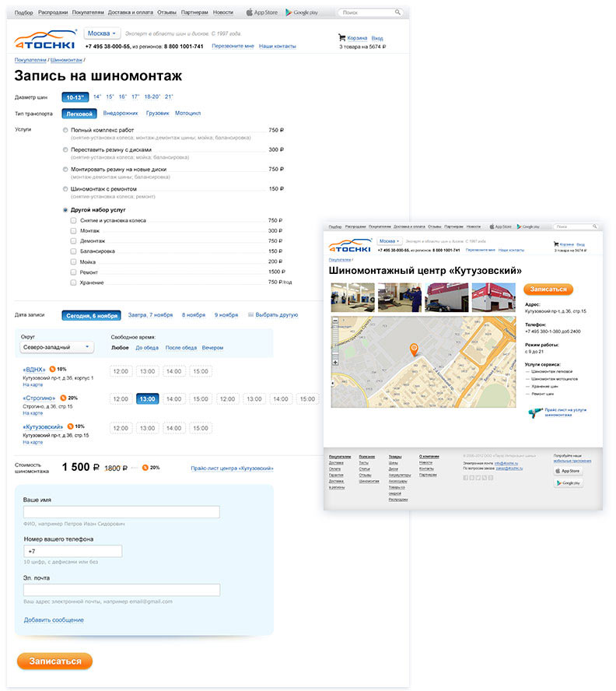This screenshot has height=691, width=616.
Task: Select the Завтра, 7 ноября date tab
Action: pos(150,315)
